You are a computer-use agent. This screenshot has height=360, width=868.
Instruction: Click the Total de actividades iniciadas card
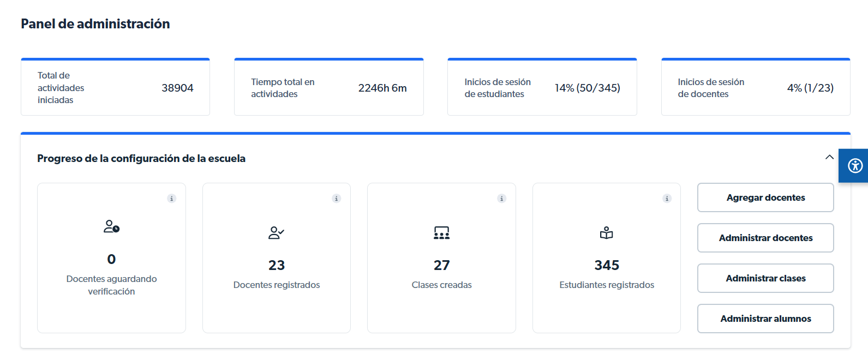click(115, 88)
